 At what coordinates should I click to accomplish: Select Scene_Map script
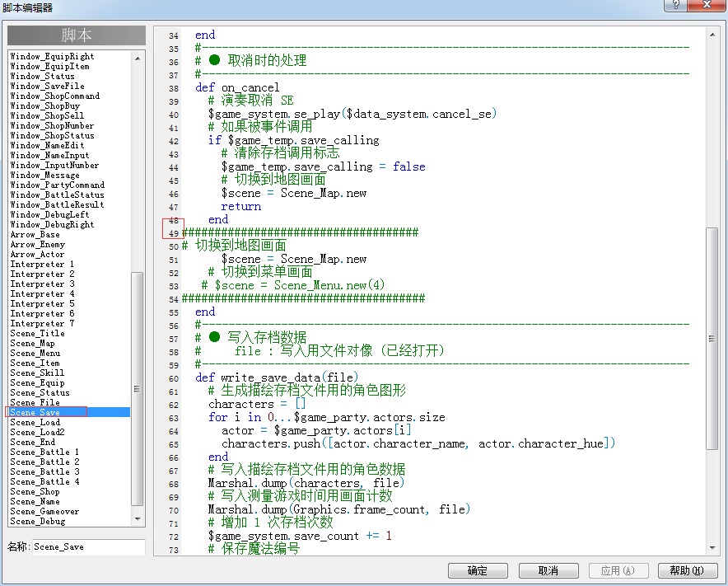tap(32, 343)
